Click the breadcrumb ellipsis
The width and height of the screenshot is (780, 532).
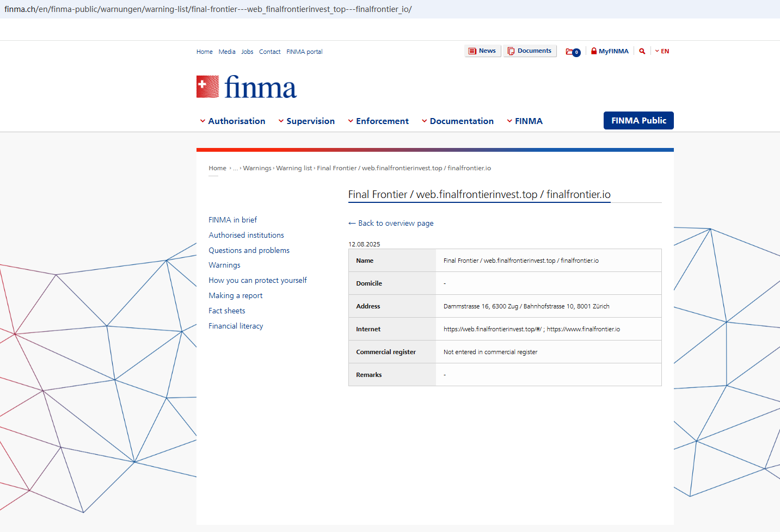pos(236,168)
